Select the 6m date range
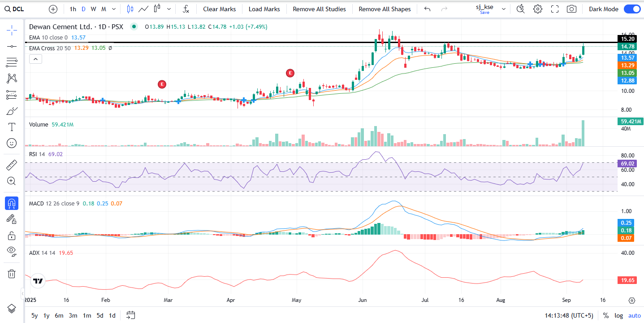 click(x=59, y=315)
